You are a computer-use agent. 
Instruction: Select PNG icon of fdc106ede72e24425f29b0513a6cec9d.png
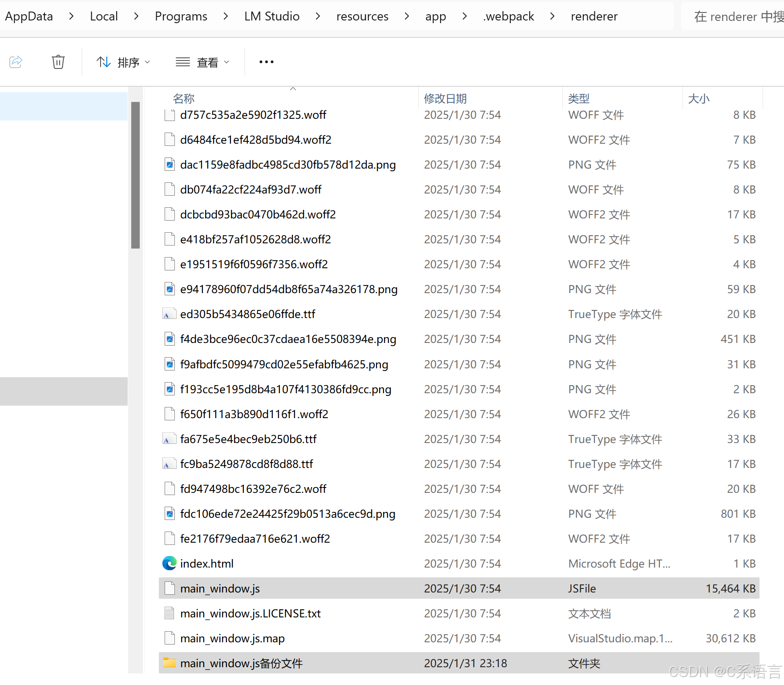click(170, 514)
